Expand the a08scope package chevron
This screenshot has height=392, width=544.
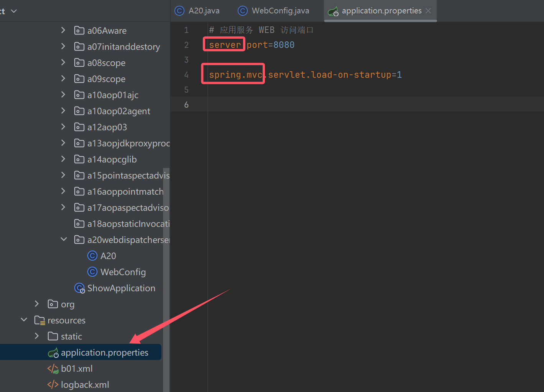tap(63, 62)
